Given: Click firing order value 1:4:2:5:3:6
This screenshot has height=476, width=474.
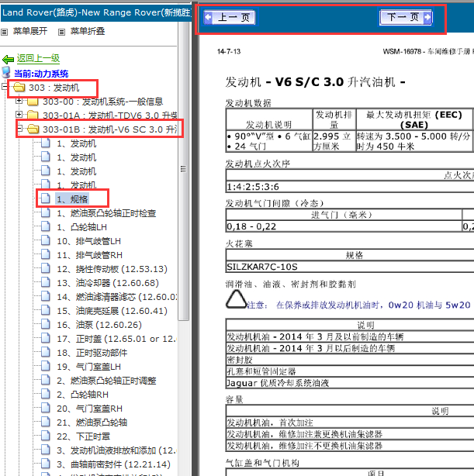Looking at the screenshot, I should pyautogui.click(x=253, y=187).
